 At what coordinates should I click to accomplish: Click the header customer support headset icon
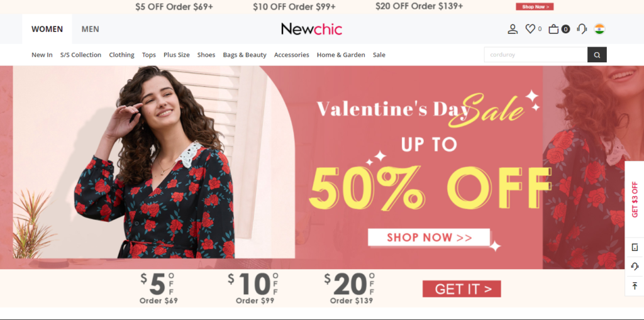[582, 29]
